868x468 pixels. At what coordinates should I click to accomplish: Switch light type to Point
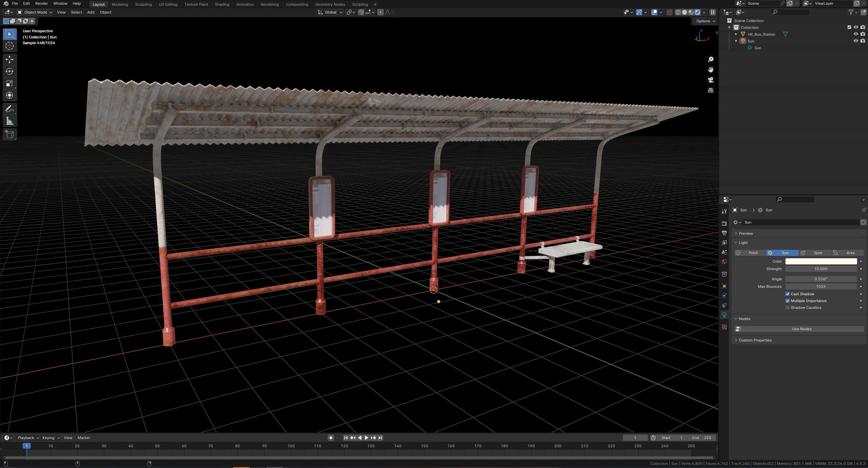point(750,253)
